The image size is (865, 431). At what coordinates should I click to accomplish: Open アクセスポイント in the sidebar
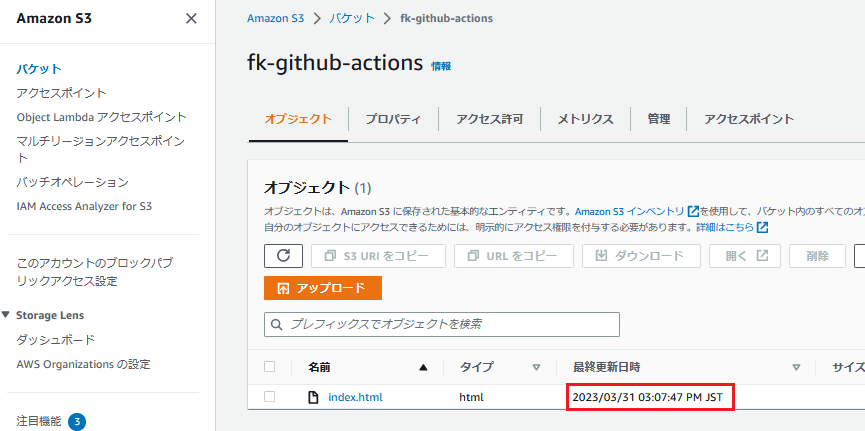point(61,93)
